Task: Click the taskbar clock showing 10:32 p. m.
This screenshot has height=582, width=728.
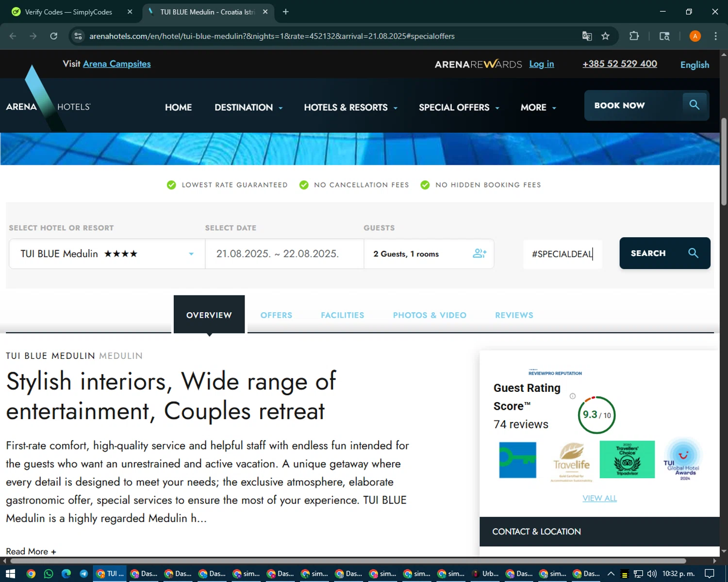Action: tap(678, 574)
